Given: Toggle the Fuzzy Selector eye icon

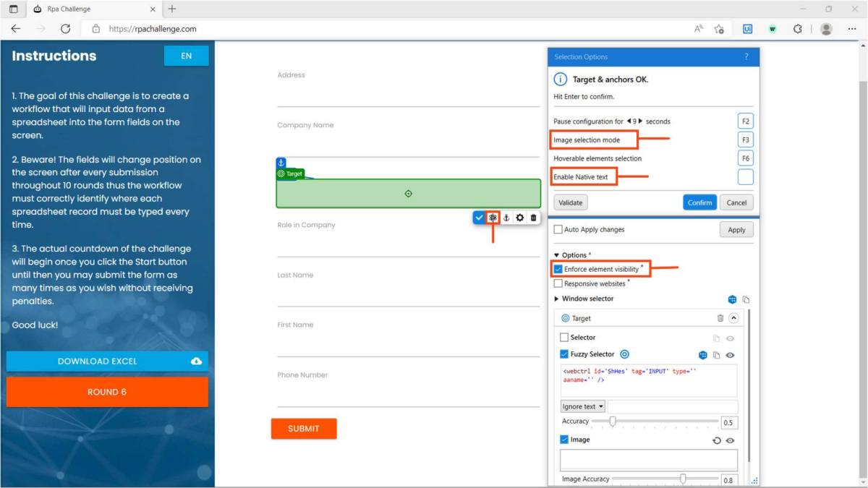Looking at the screenshot, I should click(731, 355).
